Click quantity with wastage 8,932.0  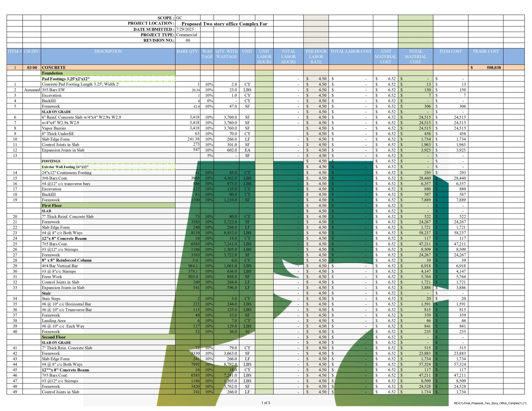230,233
